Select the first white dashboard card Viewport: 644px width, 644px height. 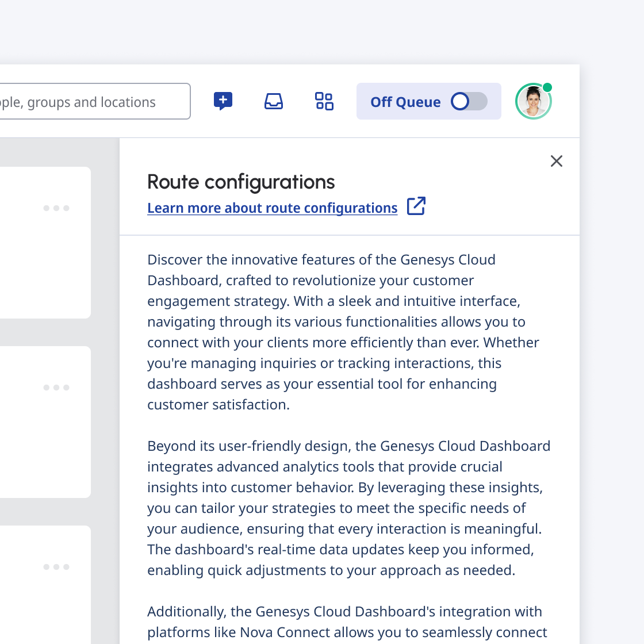point(45,242)
